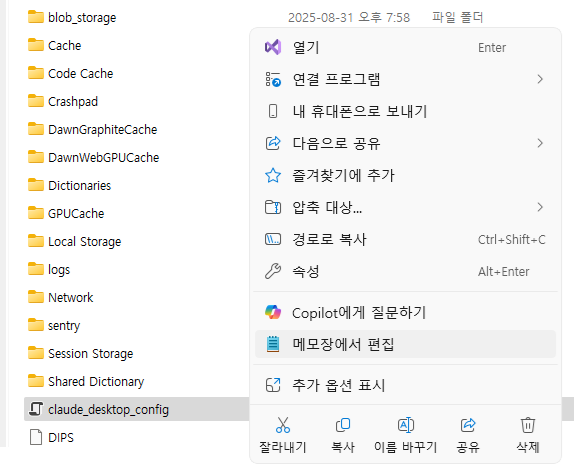Click the share icon next to 다음으로 공유
Image resolution: width=574 pixels, height=467 pixels.
(273, 143)
